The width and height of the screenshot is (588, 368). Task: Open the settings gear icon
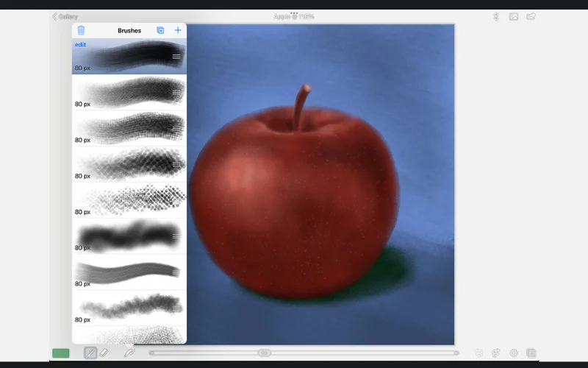tap(513, 353)
